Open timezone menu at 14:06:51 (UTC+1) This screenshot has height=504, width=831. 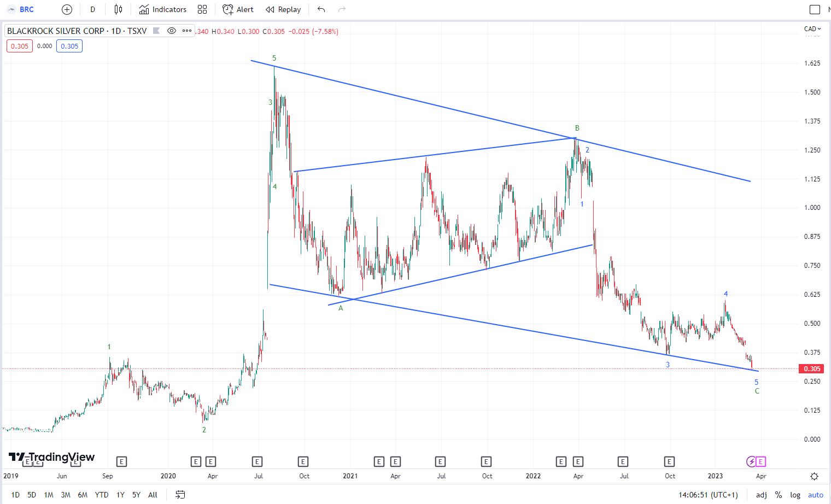708,495
